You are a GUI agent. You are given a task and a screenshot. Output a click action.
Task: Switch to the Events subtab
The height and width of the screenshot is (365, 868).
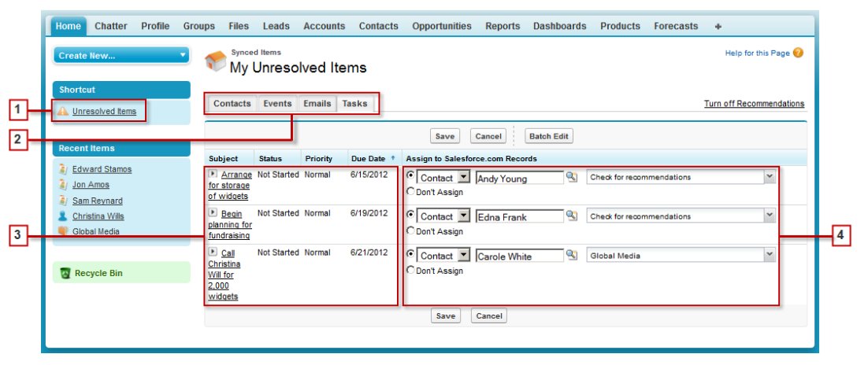(277, 103)
